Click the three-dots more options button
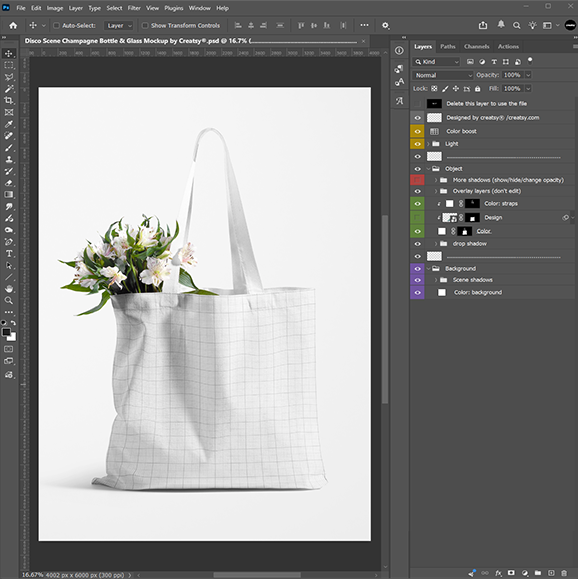 pos(365,25)
